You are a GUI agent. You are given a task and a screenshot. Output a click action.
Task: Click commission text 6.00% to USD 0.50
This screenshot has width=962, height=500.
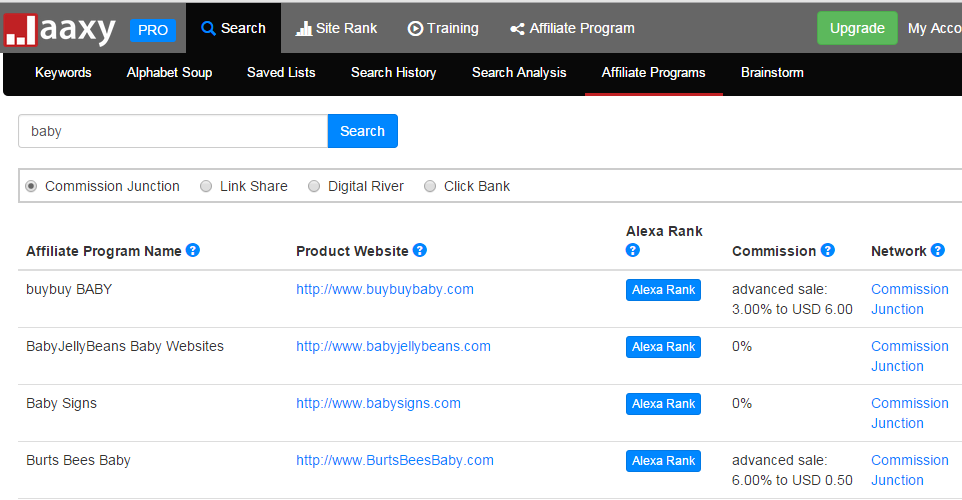pos(792,480)
